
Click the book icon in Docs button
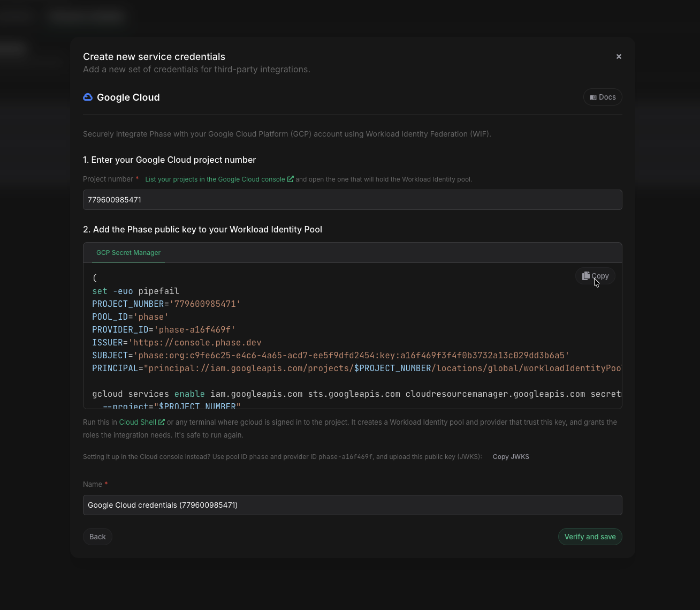click(x=593, y=97)
